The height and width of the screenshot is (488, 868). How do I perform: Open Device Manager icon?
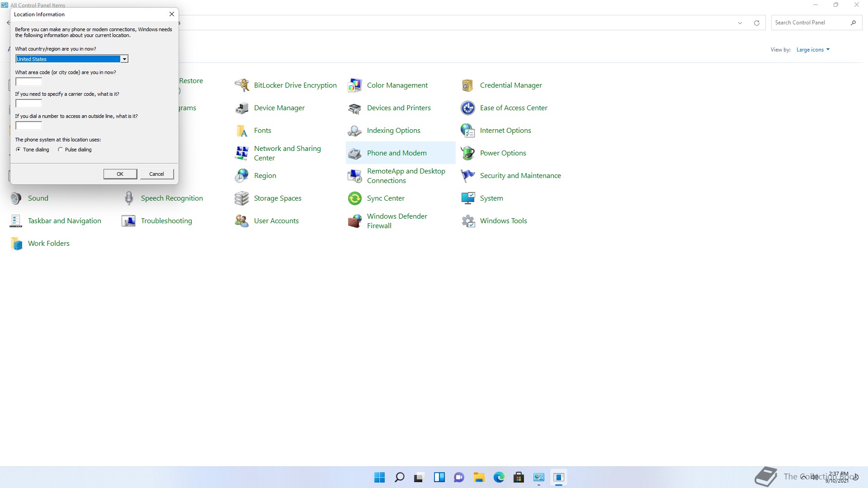click(x=242, y=108)
